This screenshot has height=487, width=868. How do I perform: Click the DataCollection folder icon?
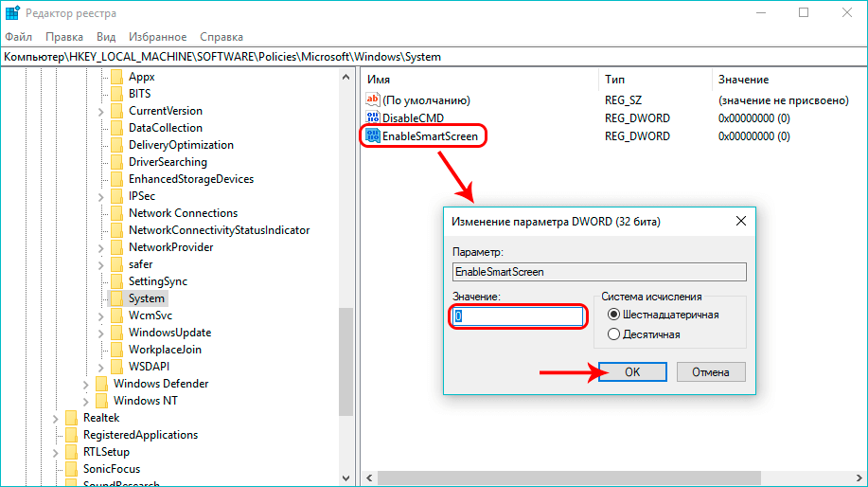[x=116, y=128]
